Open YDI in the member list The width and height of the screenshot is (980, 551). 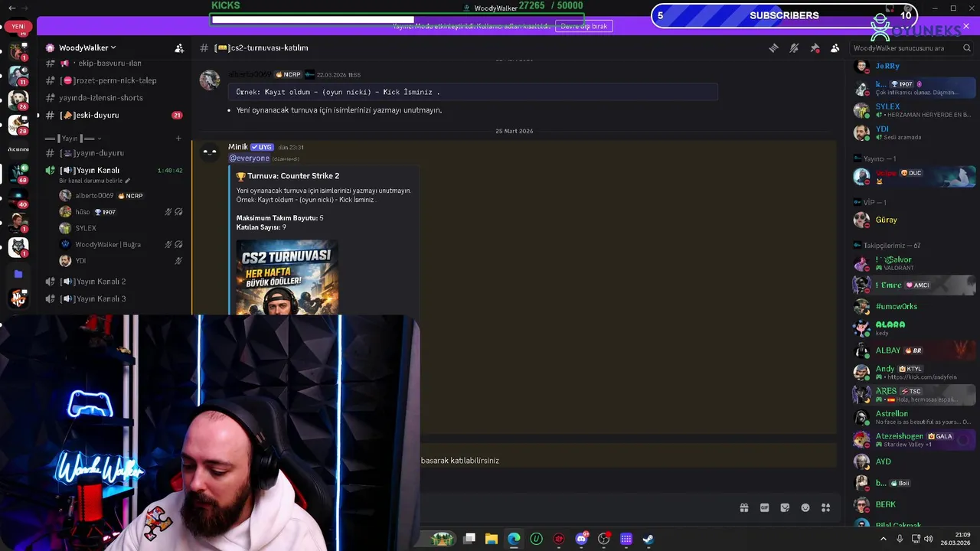[x=913, y=132]
